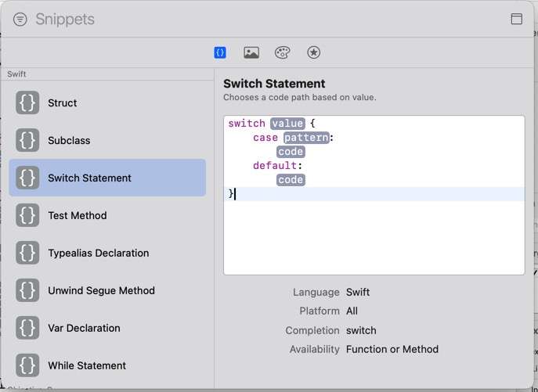Select the Struct snippet icon
The image size is (538, 392).
point(27,102)
